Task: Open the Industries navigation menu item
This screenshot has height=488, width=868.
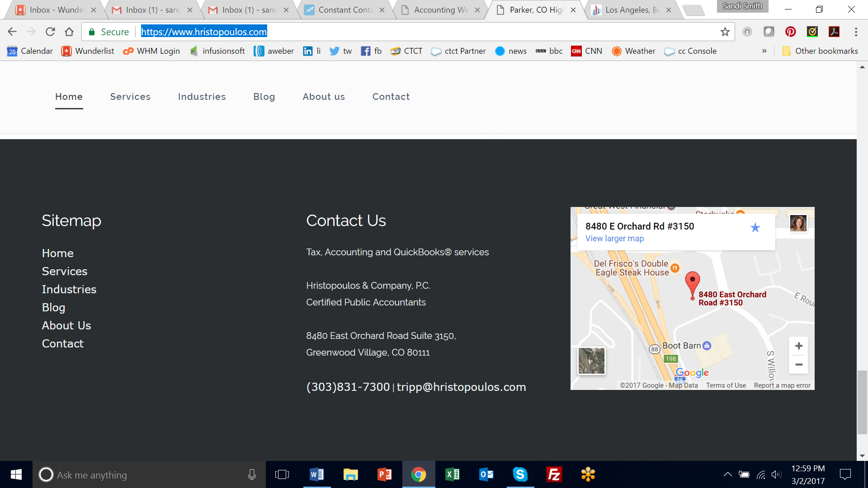Action: pyautogui.click(x=202, y=97)
